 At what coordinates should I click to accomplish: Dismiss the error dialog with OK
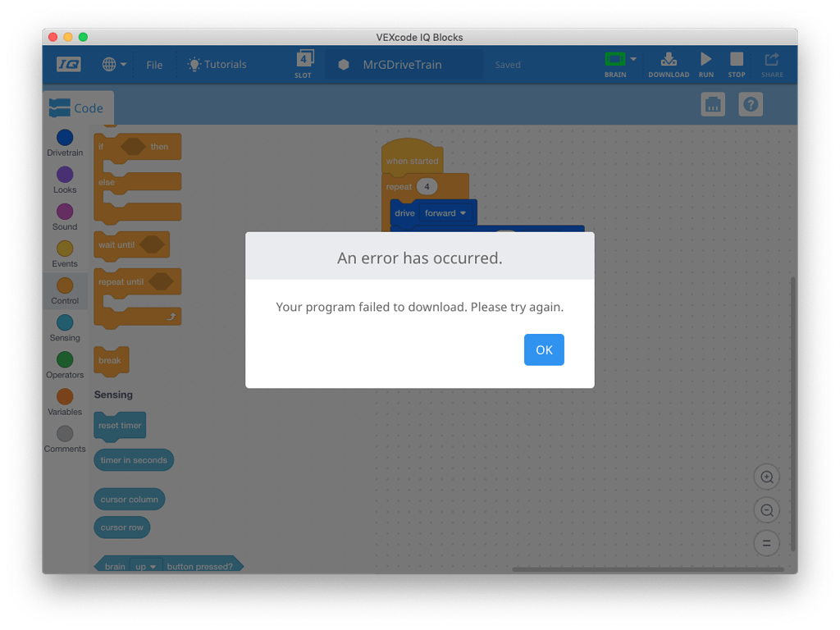[x=544, y=349]
